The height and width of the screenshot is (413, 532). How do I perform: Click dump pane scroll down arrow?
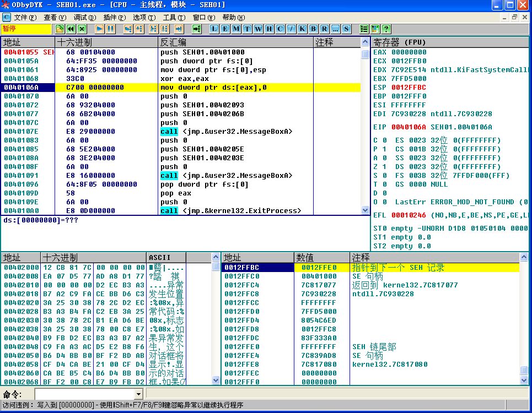click(216, 381)
